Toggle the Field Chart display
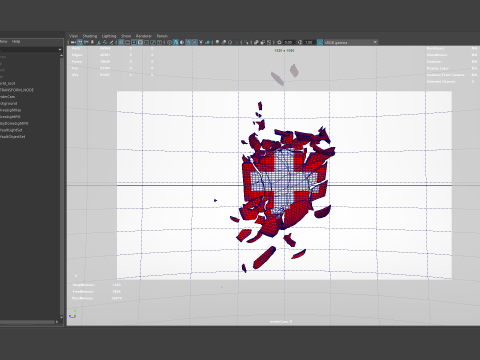 tap(146, 42)
